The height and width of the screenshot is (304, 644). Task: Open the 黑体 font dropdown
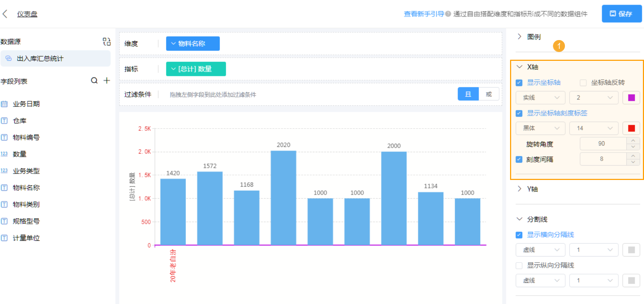[x=540, y=128]
